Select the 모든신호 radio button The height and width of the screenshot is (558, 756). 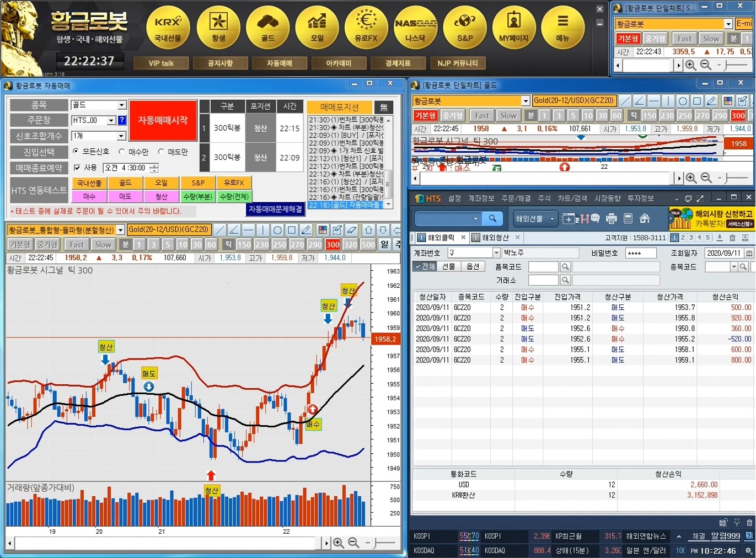click(76, 151)
